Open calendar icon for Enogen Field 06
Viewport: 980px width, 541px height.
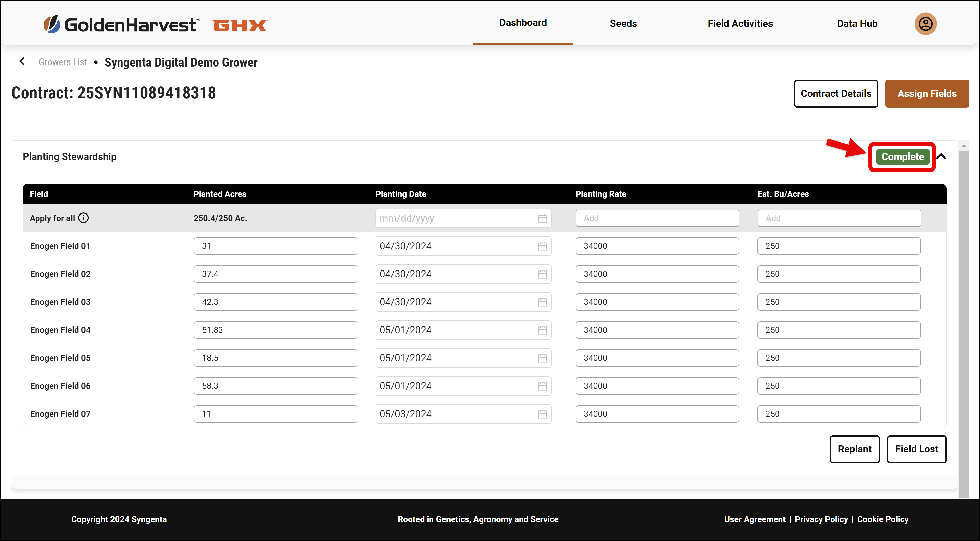tap(542, 386)
